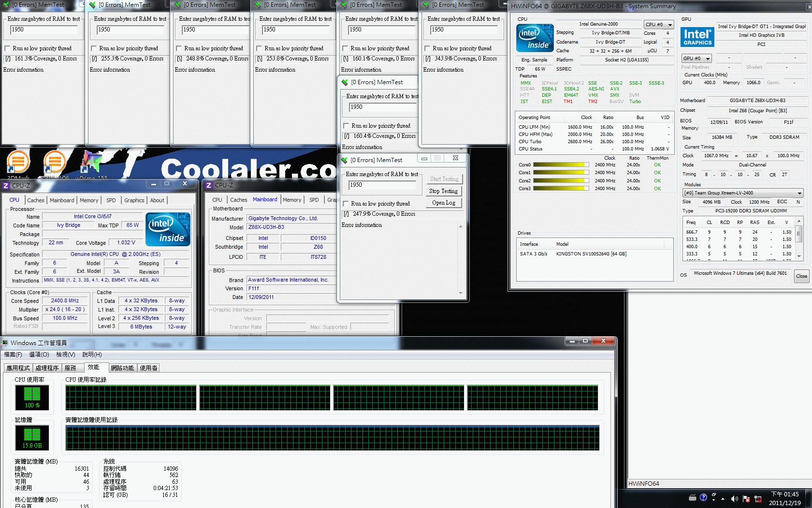The image size is (812, 508).
Task: Click the title icon of the 160.1% coverage MemTest window
Action: [x=344, y=5]
